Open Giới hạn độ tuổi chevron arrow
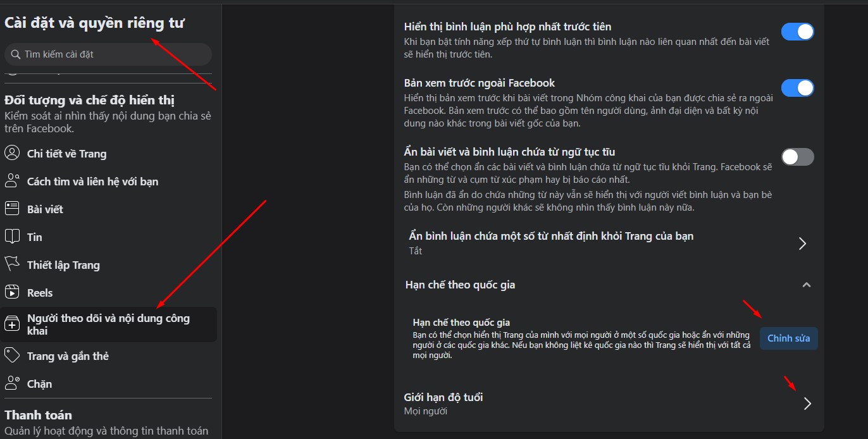 pos(807,404)
